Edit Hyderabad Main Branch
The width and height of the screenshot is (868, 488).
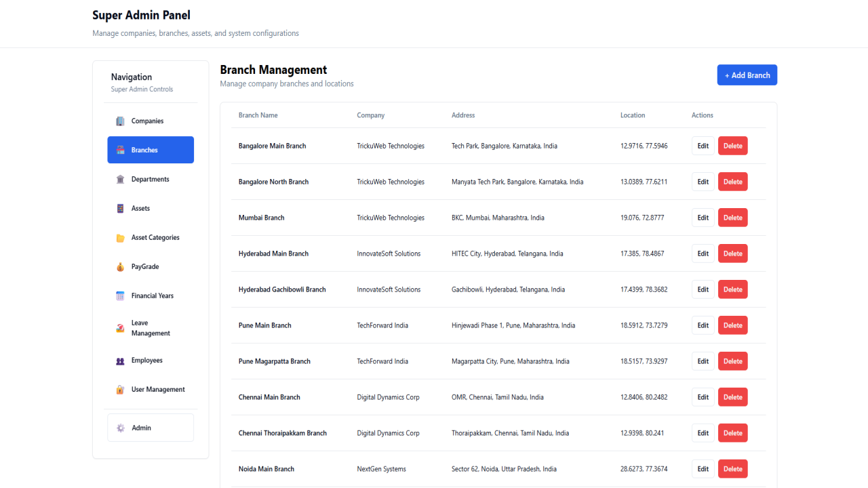click(703, 253)
